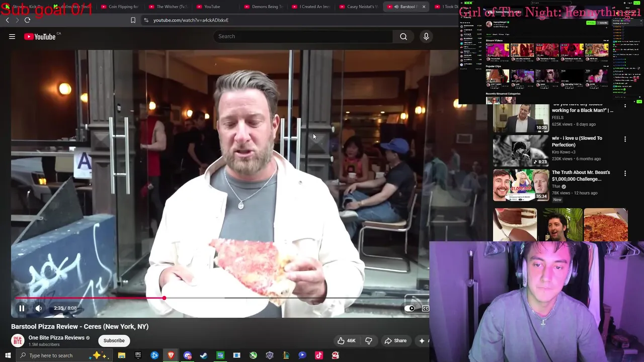The height and width of the screenshot is (362, 644).
Task: Open Mr. Beast's $1,000,000 Challenge video thumbnail
Action: tap(521, 185)
